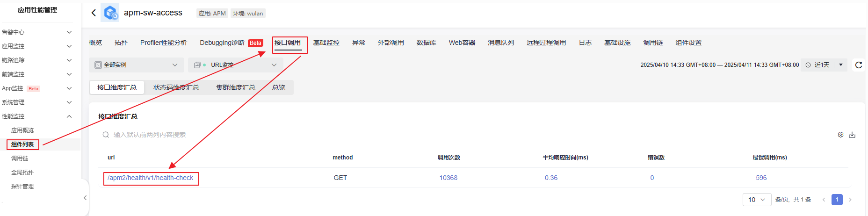Switch to the 基础设施 tab
Image resolution: width=868 pixels, height=216 pixels.
click(617, 43)
